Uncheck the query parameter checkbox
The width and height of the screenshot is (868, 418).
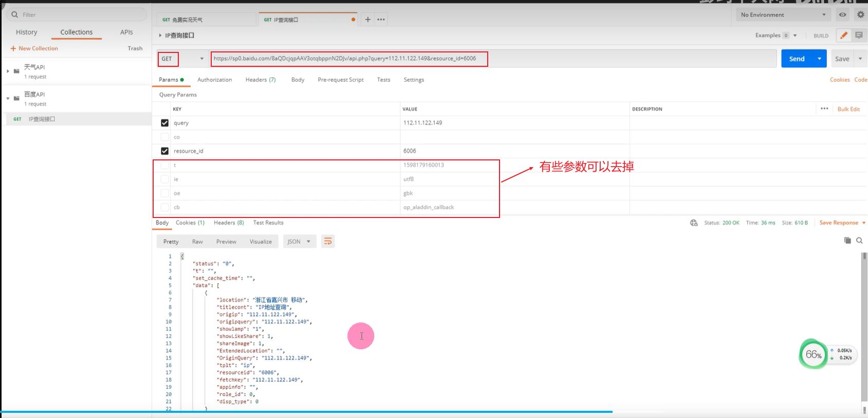tap(164, 123)
